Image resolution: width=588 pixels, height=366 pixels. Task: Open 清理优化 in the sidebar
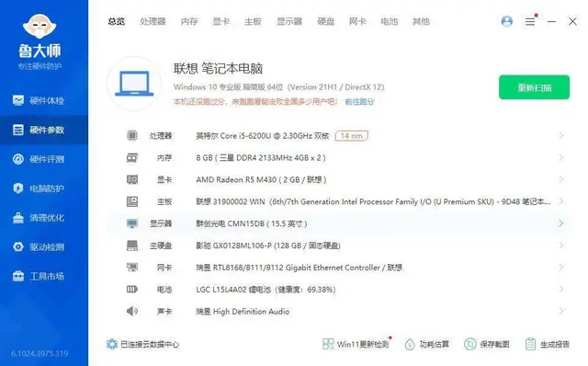coord(44,218)
